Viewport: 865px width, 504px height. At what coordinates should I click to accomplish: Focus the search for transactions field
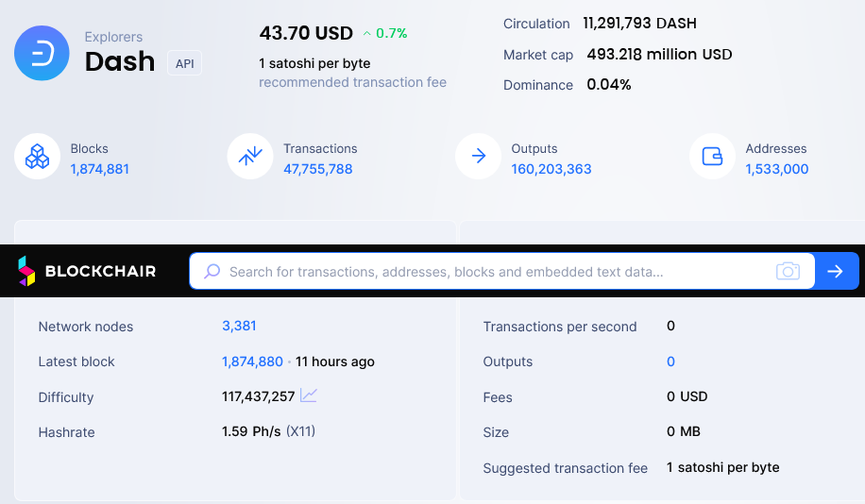502,271
